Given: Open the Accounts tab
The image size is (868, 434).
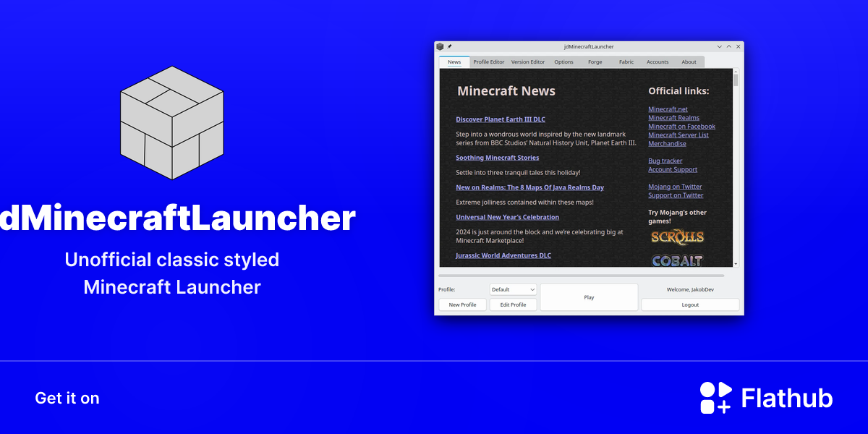Looking at the screenshot, I should click(658, 62).
